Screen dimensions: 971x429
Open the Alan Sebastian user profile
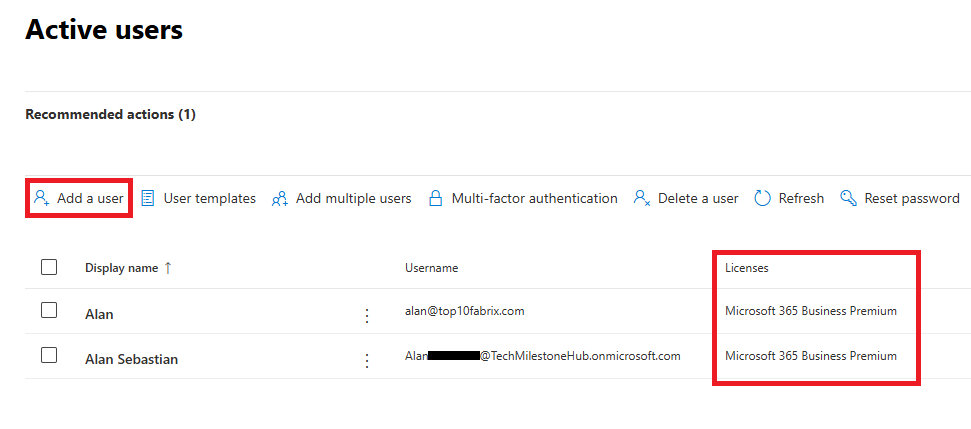(x=131, y=359)
